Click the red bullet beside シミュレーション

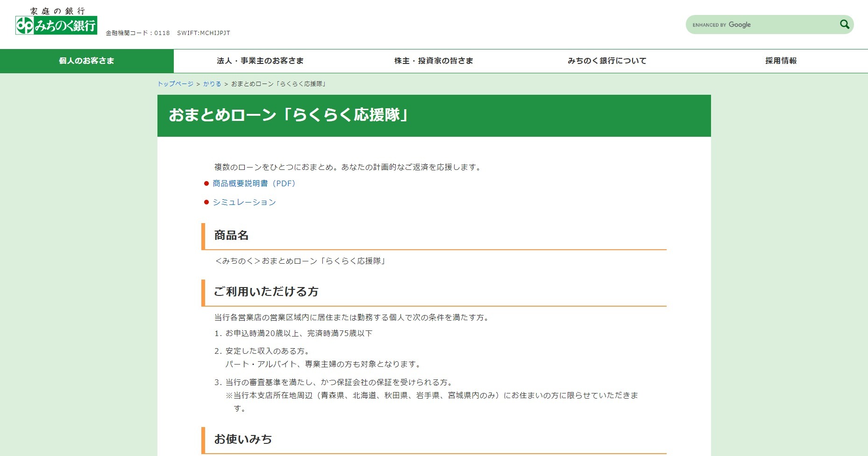(206, 203)
